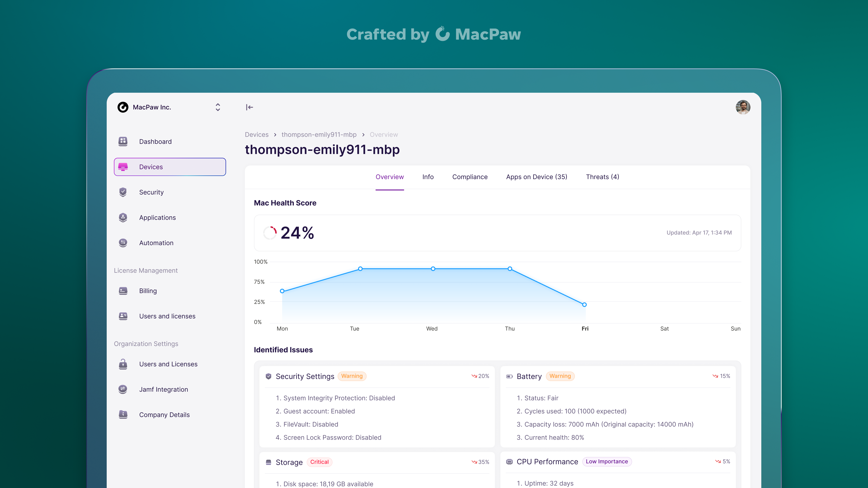Expand the MacPaw Inc. organization switcher
868x488 pixels.
click(218, 107)
